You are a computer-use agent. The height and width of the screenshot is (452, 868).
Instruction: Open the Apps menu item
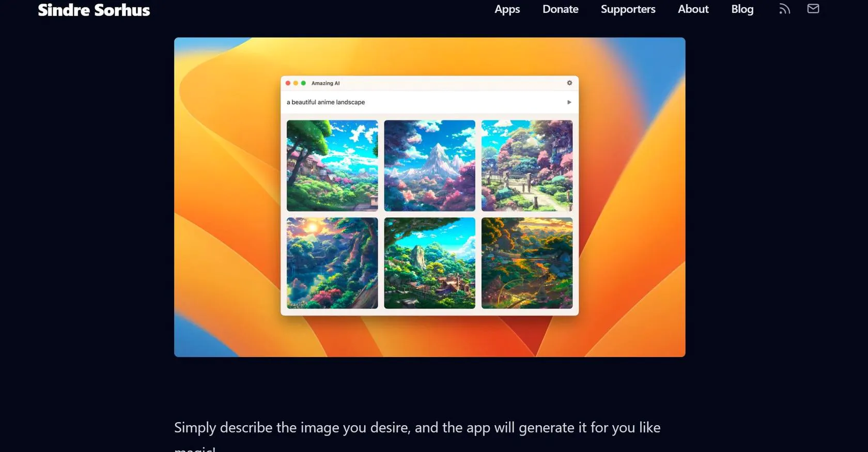point(507,9)
